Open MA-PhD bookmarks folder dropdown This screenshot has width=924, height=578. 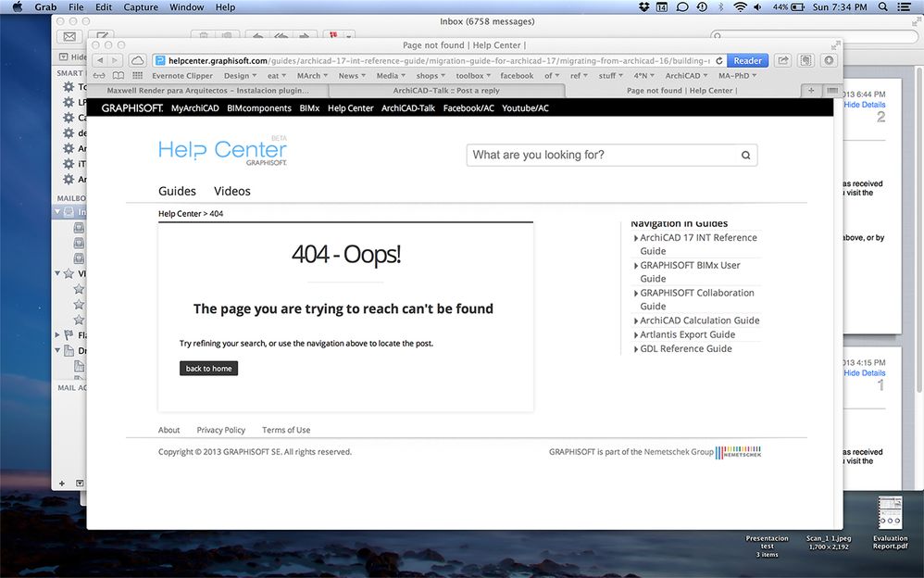[737, 76]
